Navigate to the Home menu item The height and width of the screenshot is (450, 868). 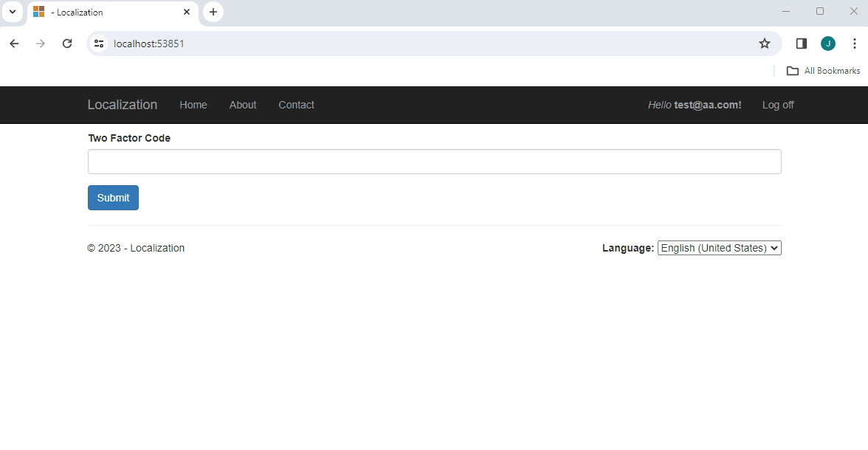193,105
